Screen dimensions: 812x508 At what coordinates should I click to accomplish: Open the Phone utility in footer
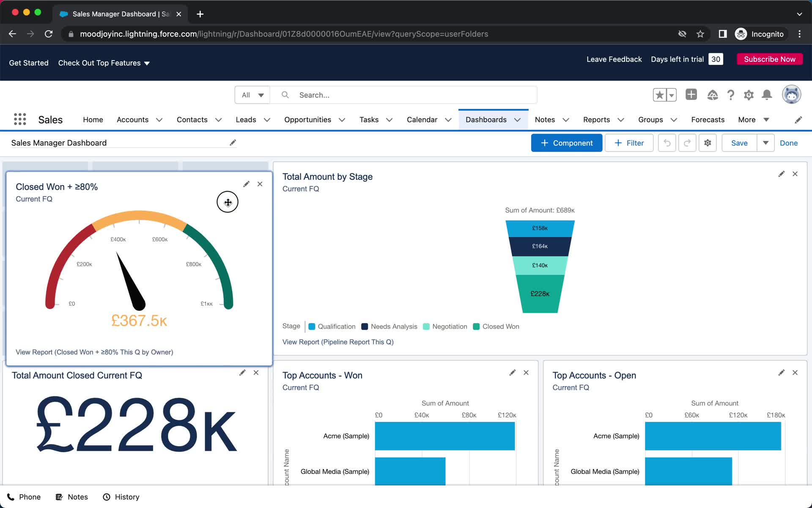(x=24, y=497)
